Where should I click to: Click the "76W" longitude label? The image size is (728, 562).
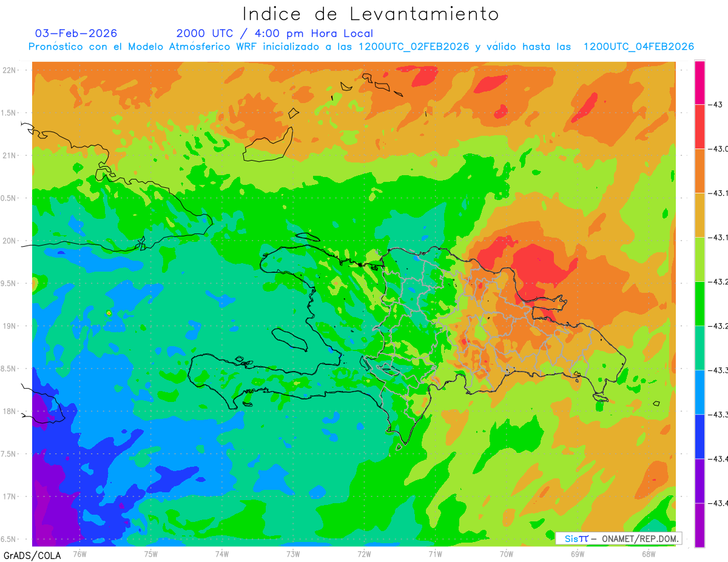tap(79, 554)
